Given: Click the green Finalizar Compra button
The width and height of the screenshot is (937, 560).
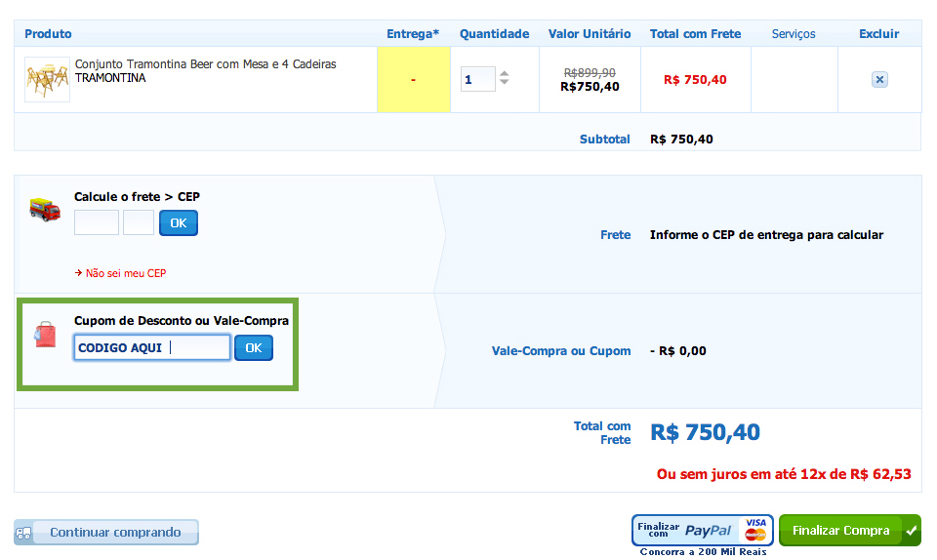Looking at the screenshot, I should pos(840,531).
